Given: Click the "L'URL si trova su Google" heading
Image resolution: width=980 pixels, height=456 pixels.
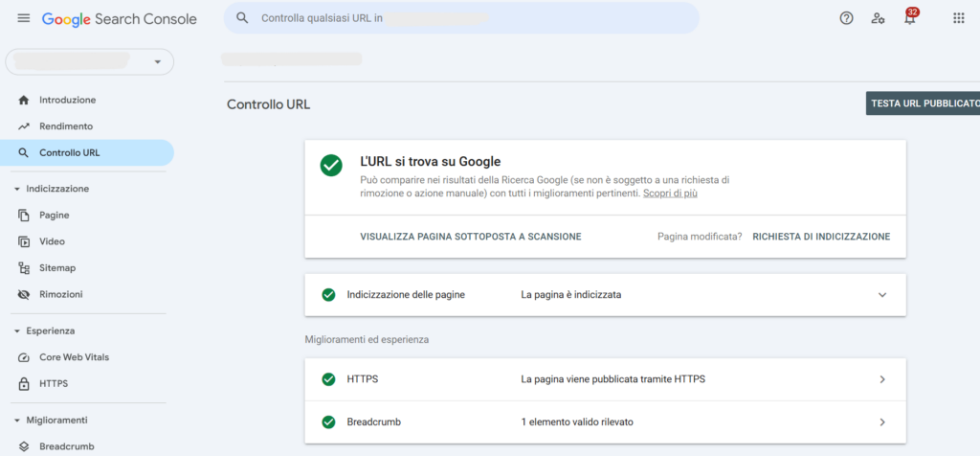Looking at the screenshot, I should pyautogui.click(x=431, y=161).
